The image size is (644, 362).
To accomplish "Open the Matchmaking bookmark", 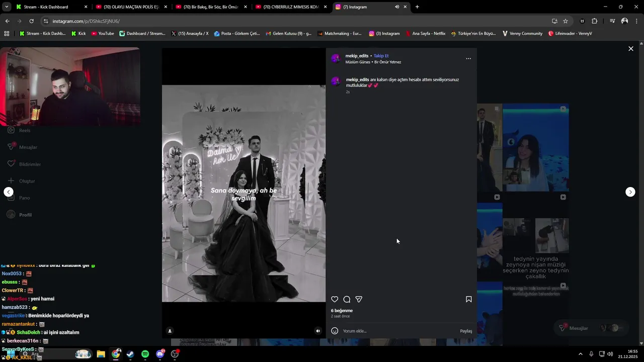I will click(340, 34).
